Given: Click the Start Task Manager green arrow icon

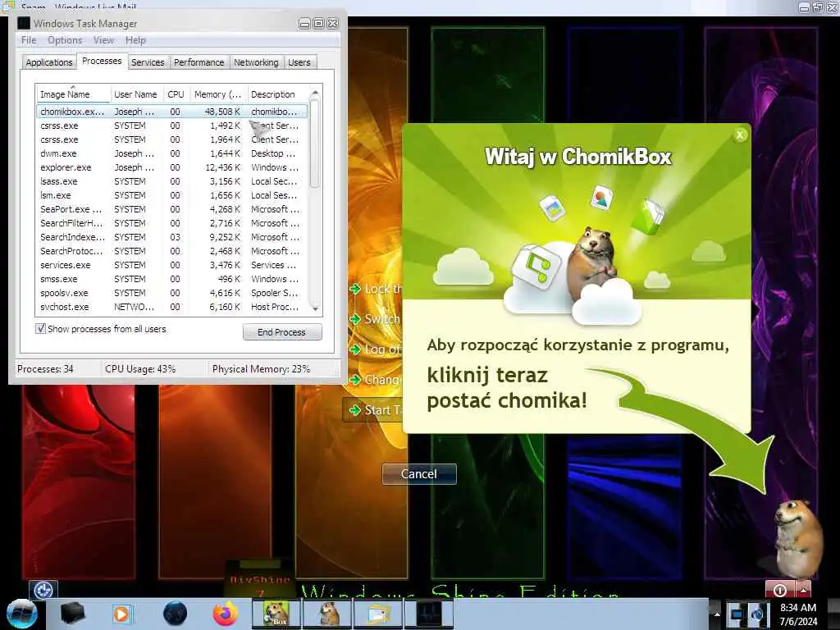Looking at the screenshot, I should pos(354,410).
